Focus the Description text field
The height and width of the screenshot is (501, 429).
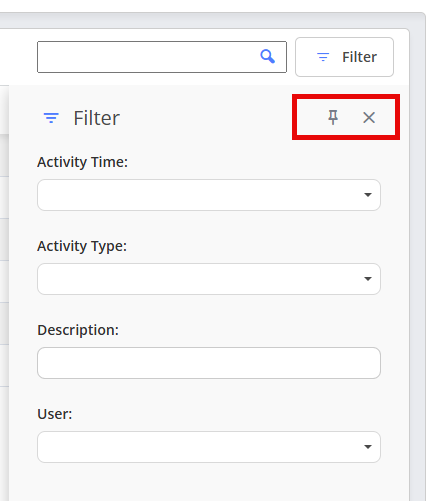pos(209,363)
